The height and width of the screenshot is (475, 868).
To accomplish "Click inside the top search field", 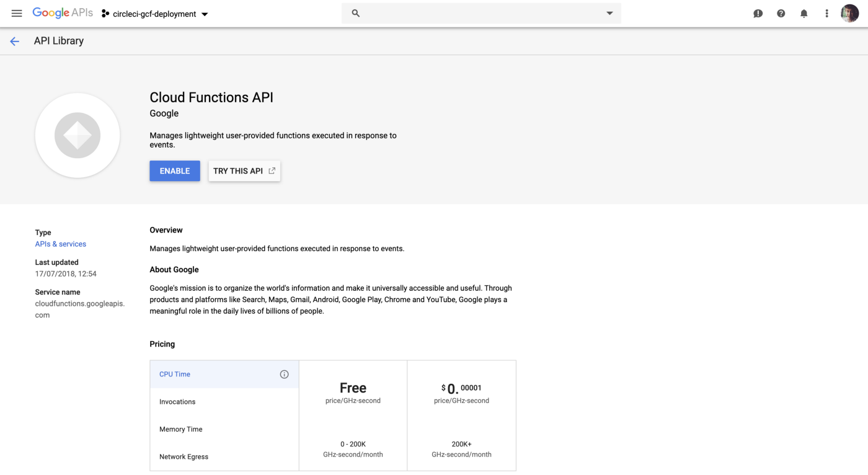I will tap(480, 13).
